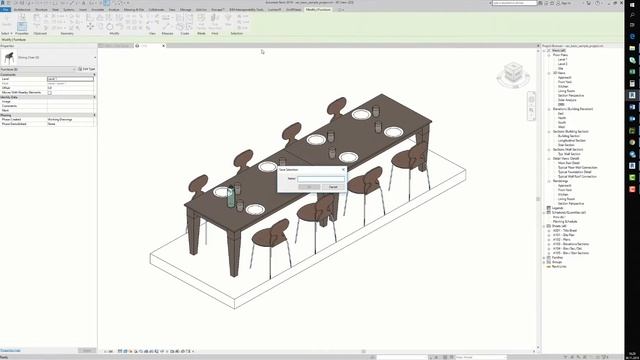Open Revit application home icon top-left
640x360 pixels.
[x=3, y=3]
